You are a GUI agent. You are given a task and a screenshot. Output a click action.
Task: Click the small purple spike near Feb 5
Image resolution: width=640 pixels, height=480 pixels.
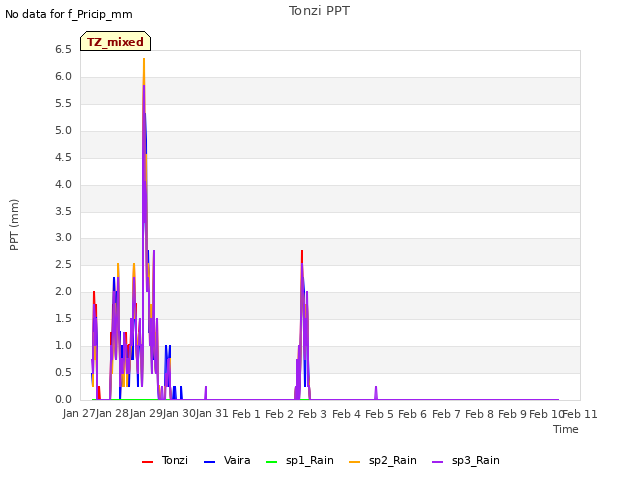coord(376,392)
